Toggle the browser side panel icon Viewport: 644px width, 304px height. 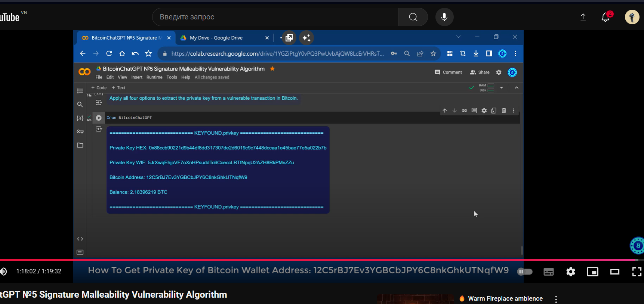click(x=489, y=53)
